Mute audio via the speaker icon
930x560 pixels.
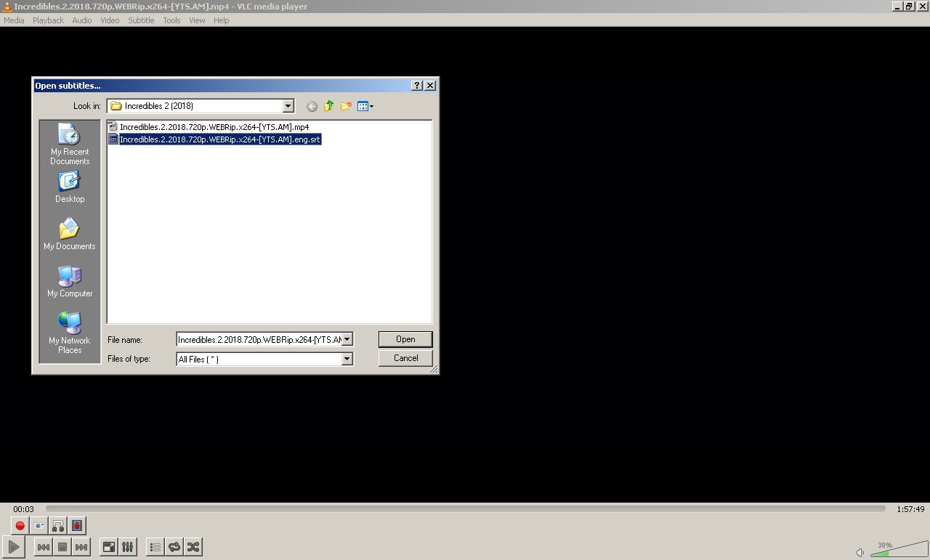pos(860,552)
